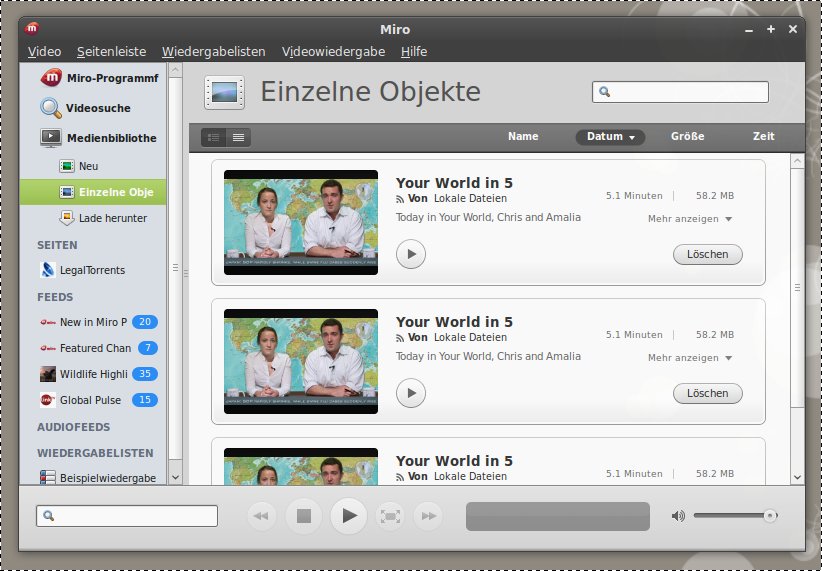Click the magnifier icon in bottom search field
Screen dimensions: 822x571
tap(48, 515)
